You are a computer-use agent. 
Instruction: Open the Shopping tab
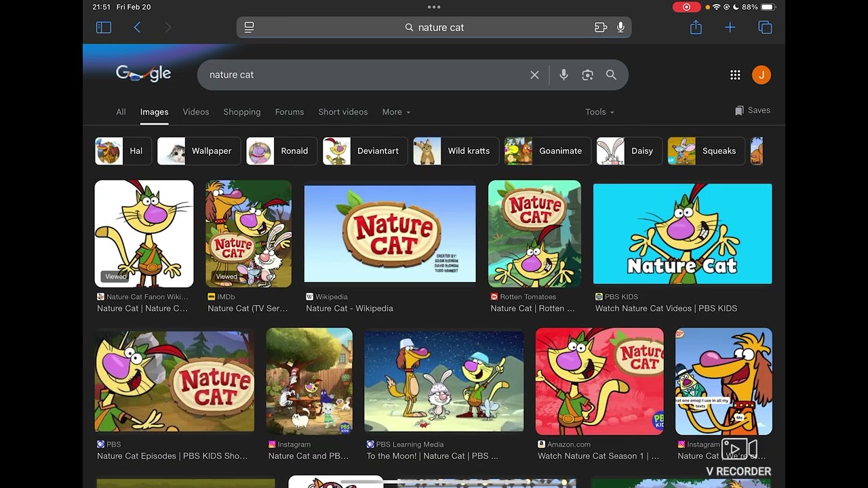242,112
